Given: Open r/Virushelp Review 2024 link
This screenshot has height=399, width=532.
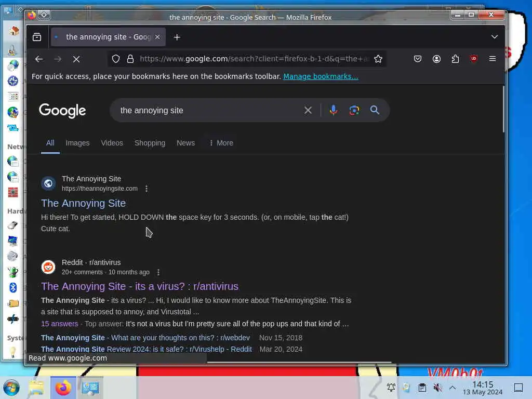Looking at the screenshot, I should click(x=147, y=349).
